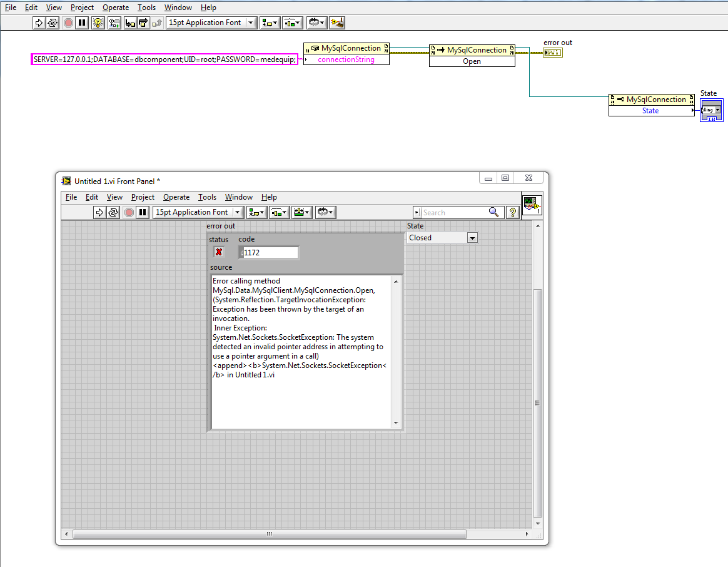The image size is (728, 567).
Task: Click the error out indicator terminal
Action: tap(552, 53)
